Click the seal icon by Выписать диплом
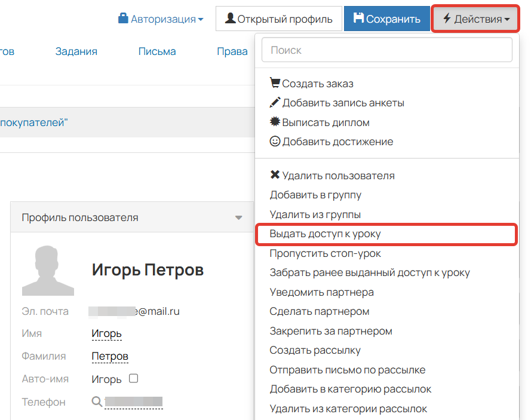 click(275, 122)
